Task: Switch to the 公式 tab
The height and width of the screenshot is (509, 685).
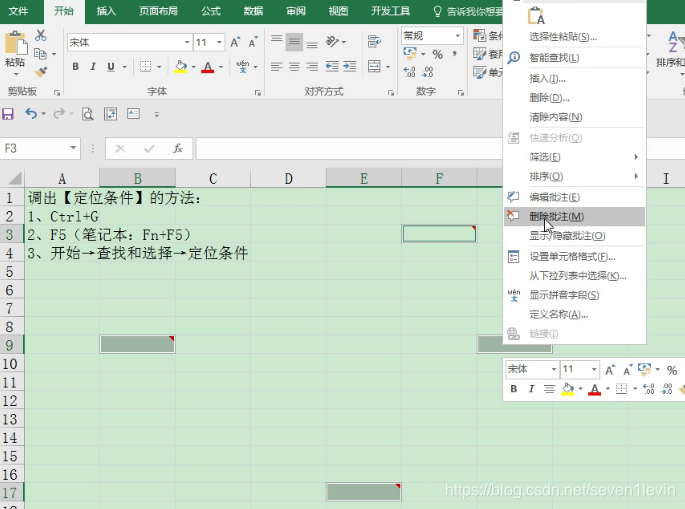Action: tap(211, 11)
